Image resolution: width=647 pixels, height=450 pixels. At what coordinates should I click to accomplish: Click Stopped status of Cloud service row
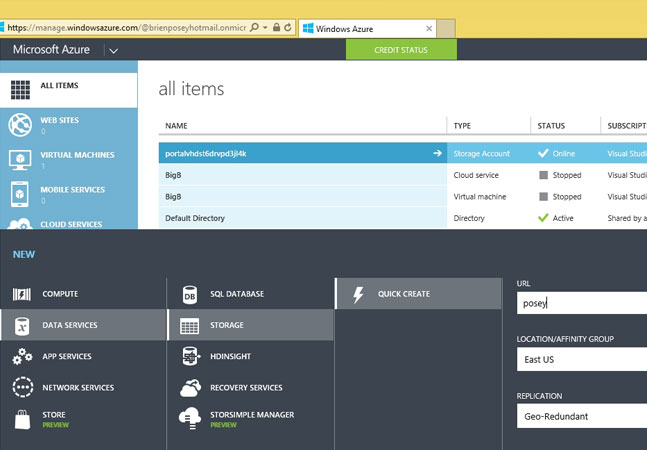(560, 175)
